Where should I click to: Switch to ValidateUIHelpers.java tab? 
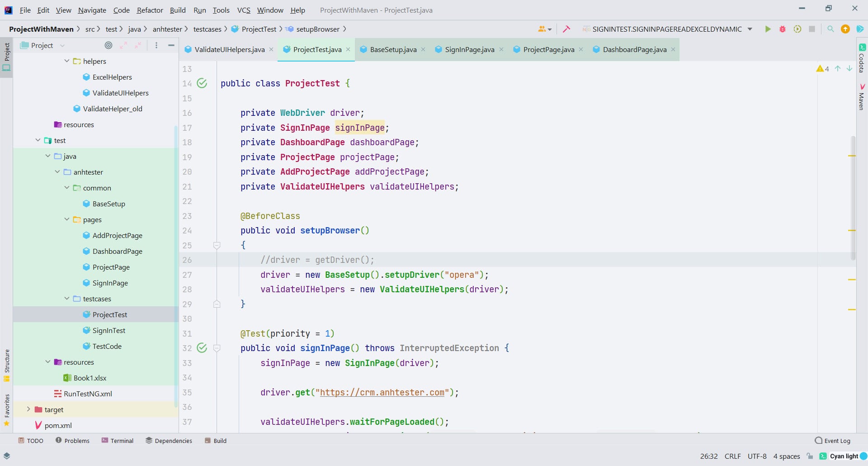coord(229,49)
